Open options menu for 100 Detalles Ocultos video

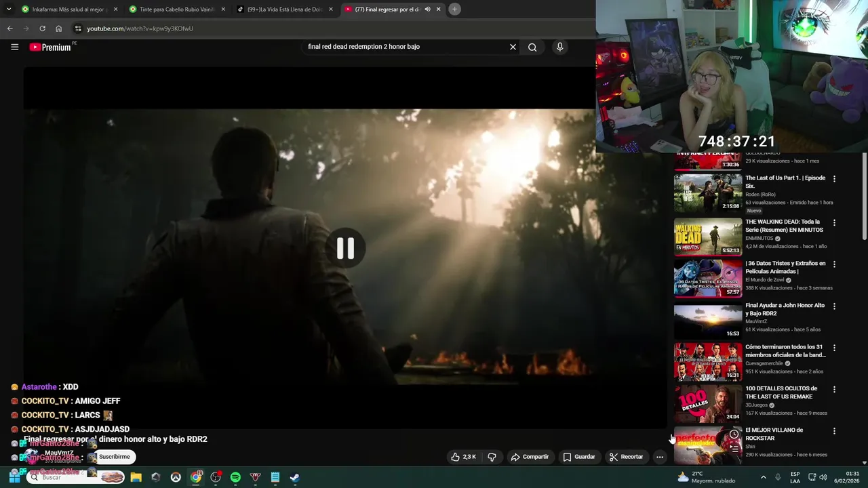tap(834, 390)
